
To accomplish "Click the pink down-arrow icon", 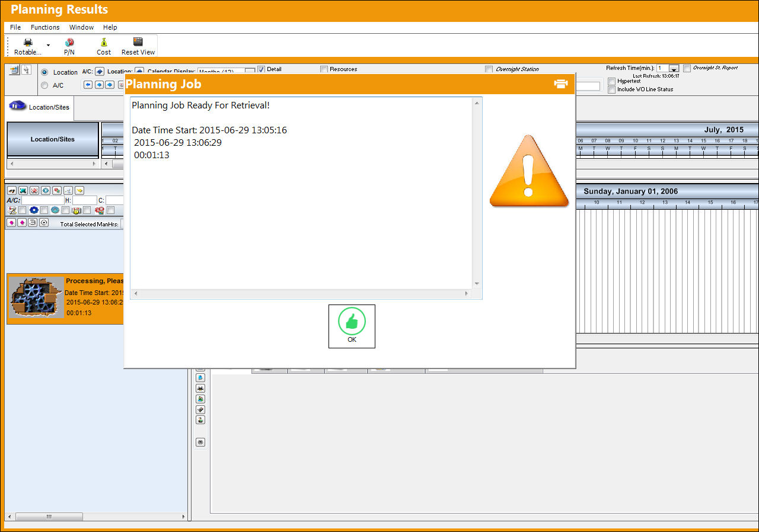I will tap(11, 223).
